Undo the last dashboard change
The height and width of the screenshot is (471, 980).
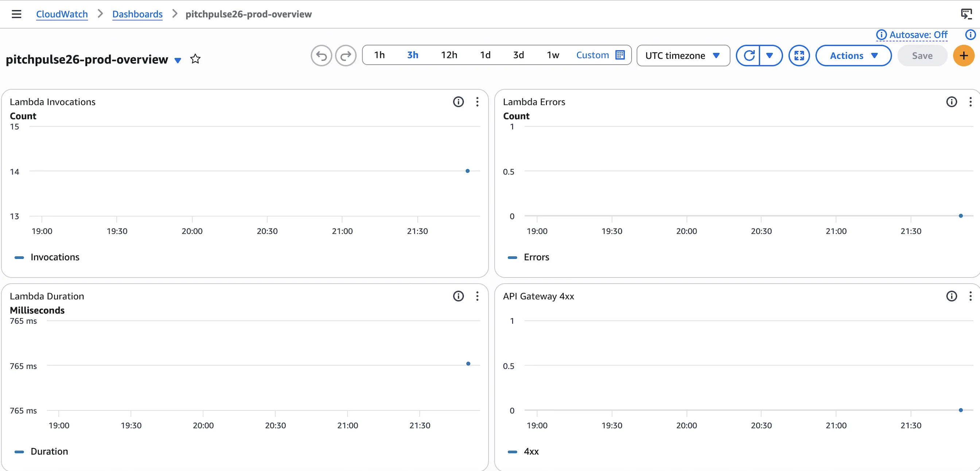point(322,55)
